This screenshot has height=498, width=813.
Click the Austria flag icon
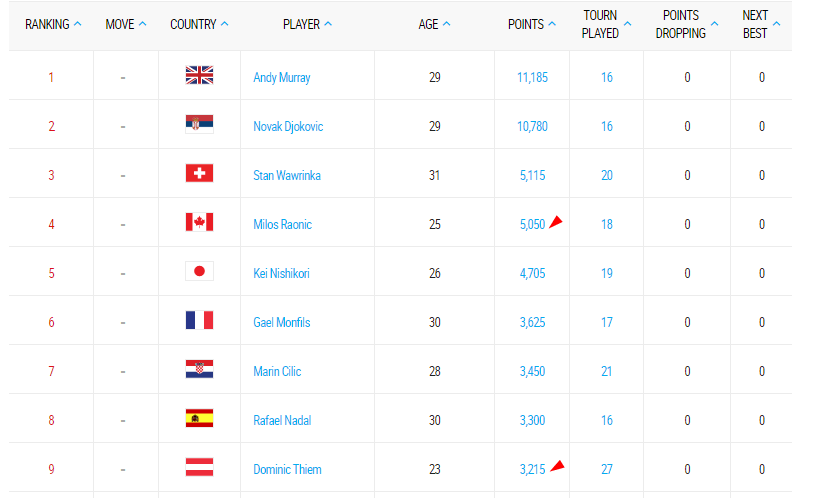point(199,467)
